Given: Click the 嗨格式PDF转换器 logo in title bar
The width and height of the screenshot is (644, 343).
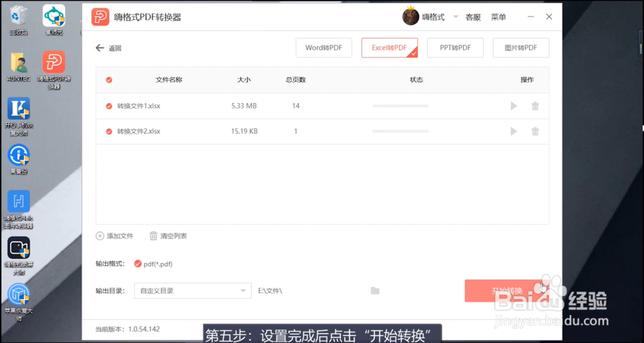Looking at the screenshot, I should pos(100,17).
